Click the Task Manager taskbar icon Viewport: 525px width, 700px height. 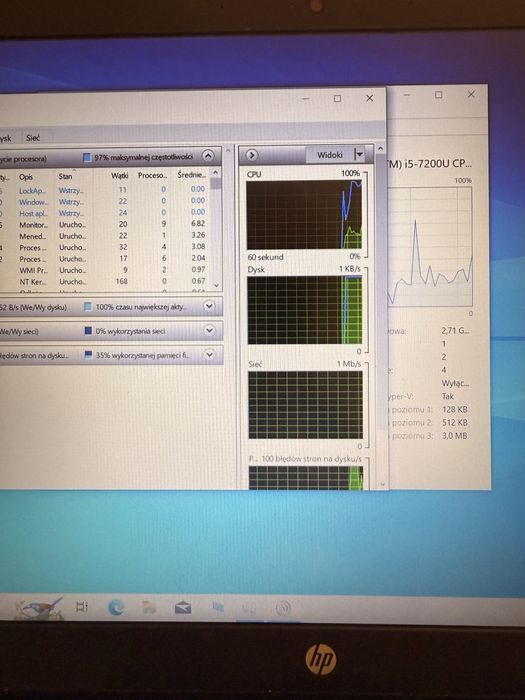(x=250, y=608)
